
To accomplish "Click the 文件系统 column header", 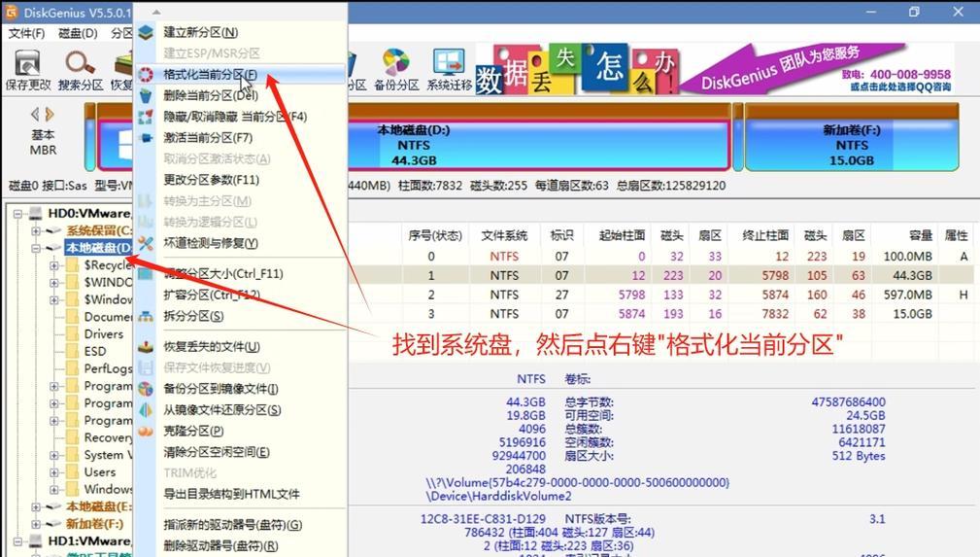I will point(504,236).
